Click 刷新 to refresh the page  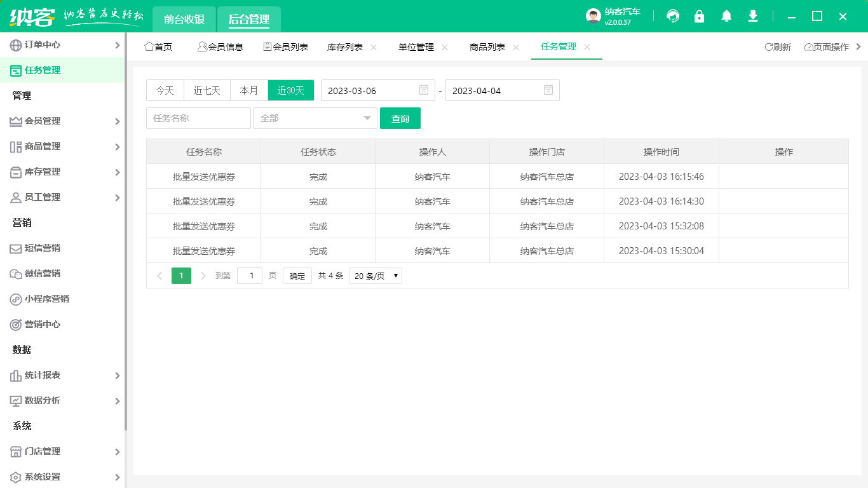777,46
